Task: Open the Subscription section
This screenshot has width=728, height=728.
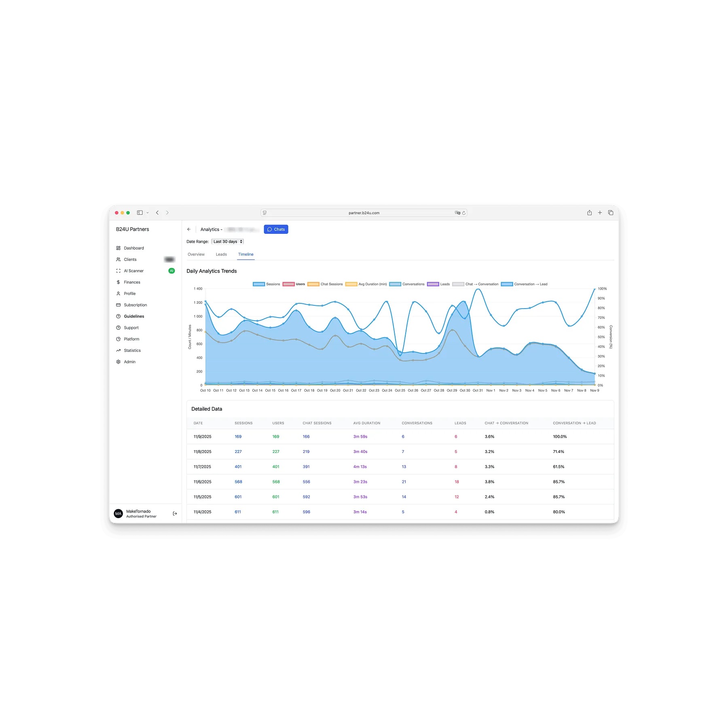Action: click(135, 305)
